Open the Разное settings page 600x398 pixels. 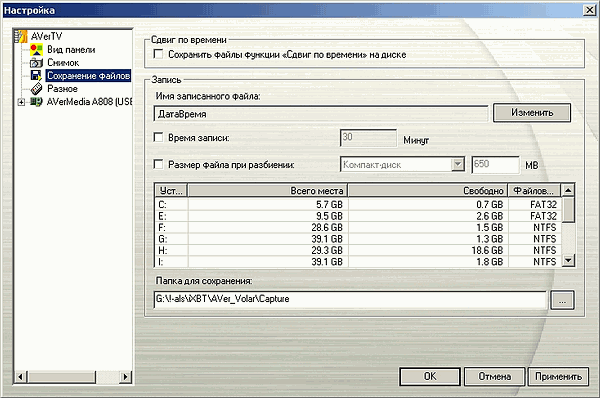pyautogui.click(x=62, y=88)
